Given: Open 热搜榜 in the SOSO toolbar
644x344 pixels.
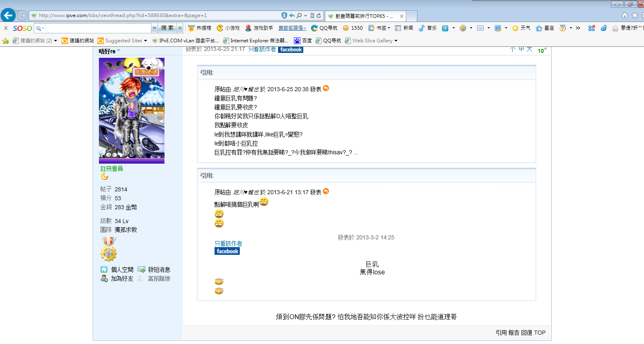Looking at the screenshot, I should point(200,28).
